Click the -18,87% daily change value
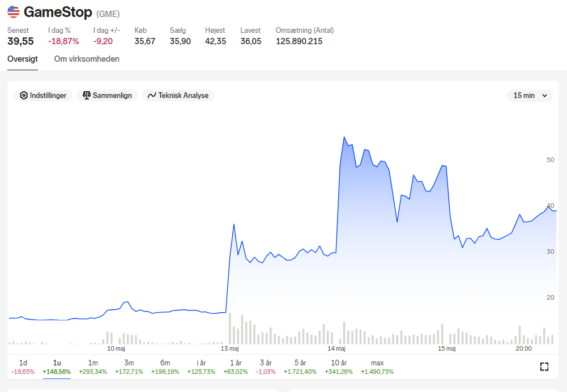The width and height of the screenshot is (567, 392). 63,41
